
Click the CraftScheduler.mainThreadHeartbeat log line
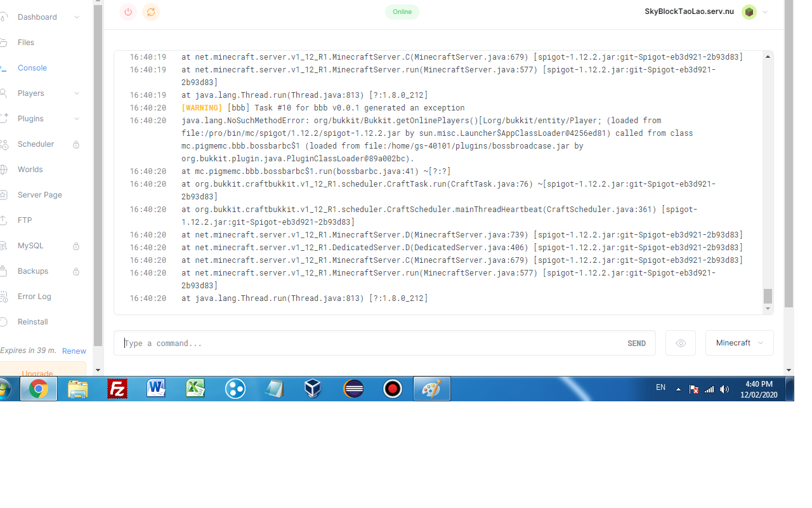(x=440, y=216)
